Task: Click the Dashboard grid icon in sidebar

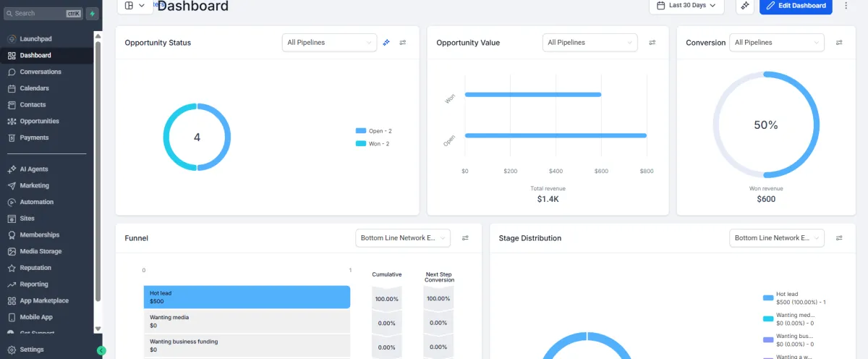Action: (12, 56)
